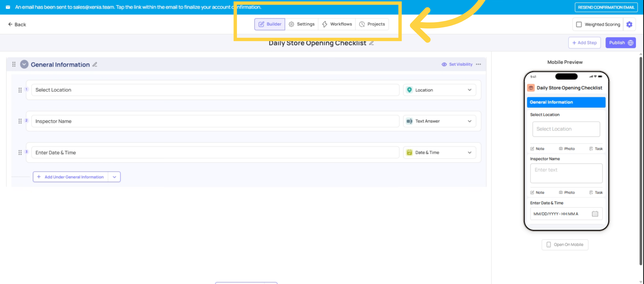644x284 pixels.
Task: Click Note under Inspector Name in preview
Action: click(537, 193)
